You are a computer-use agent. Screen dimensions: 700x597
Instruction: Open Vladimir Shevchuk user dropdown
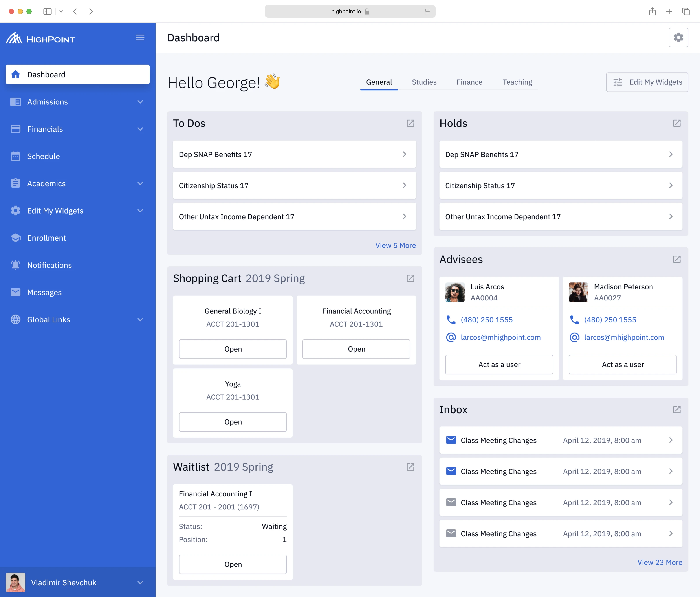pos(140,582)
